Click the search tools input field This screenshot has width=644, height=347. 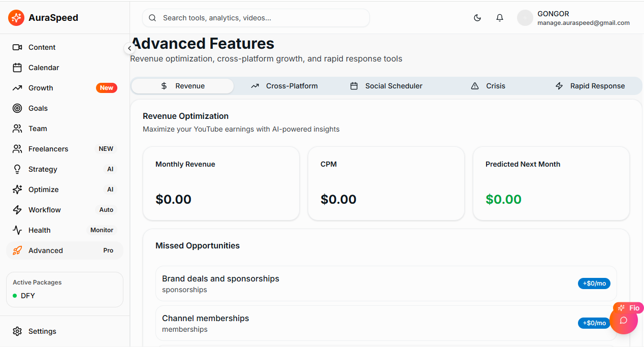255,17
